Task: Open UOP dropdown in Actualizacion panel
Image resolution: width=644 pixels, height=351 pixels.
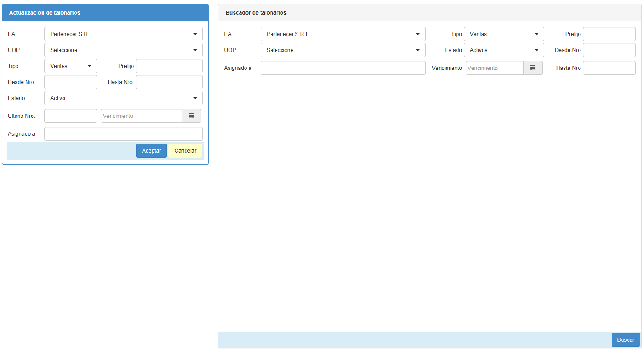Action: click(x=123, y=50)
